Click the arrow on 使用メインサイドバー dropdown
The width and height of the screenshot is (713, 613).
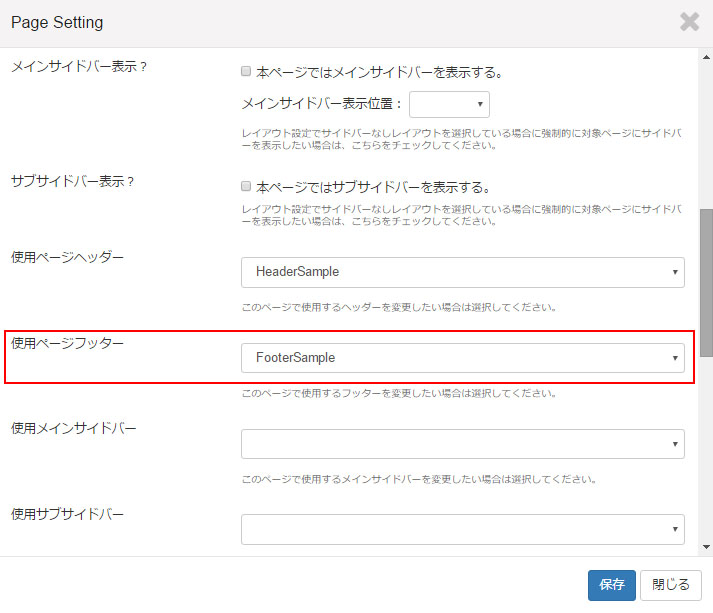(x=675, y=444)
